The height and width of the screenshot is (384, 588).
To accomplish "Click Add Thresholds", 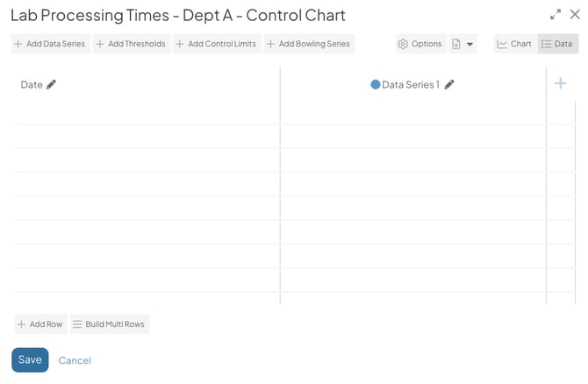I will (x=132, y=44).
